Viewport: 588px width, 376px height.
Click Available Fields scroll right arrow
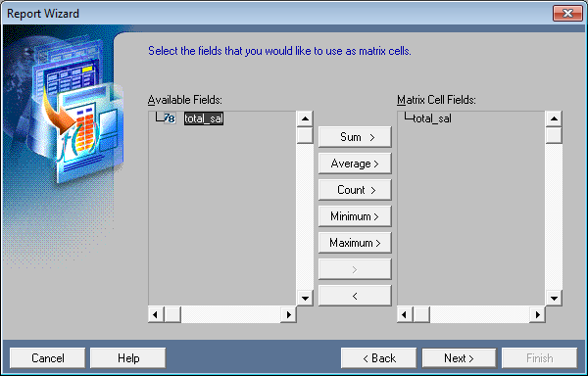tap(288, 314)
